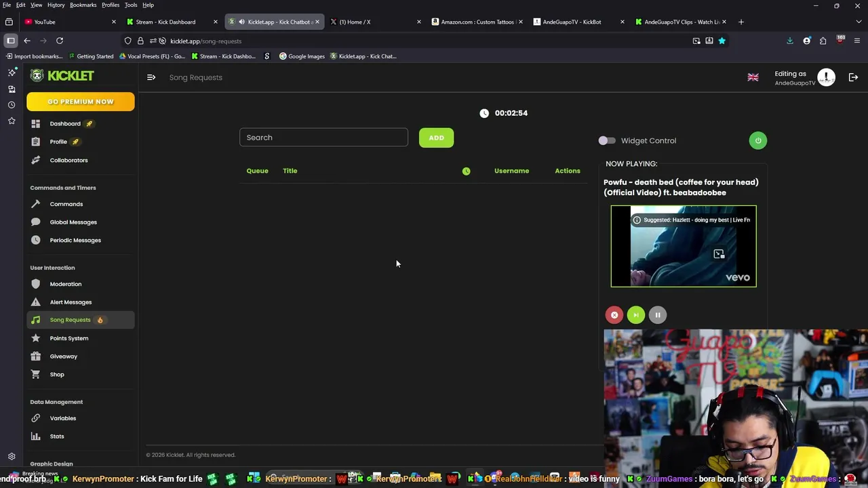
Task: Open the Moderation page
Action: point(80,284)
